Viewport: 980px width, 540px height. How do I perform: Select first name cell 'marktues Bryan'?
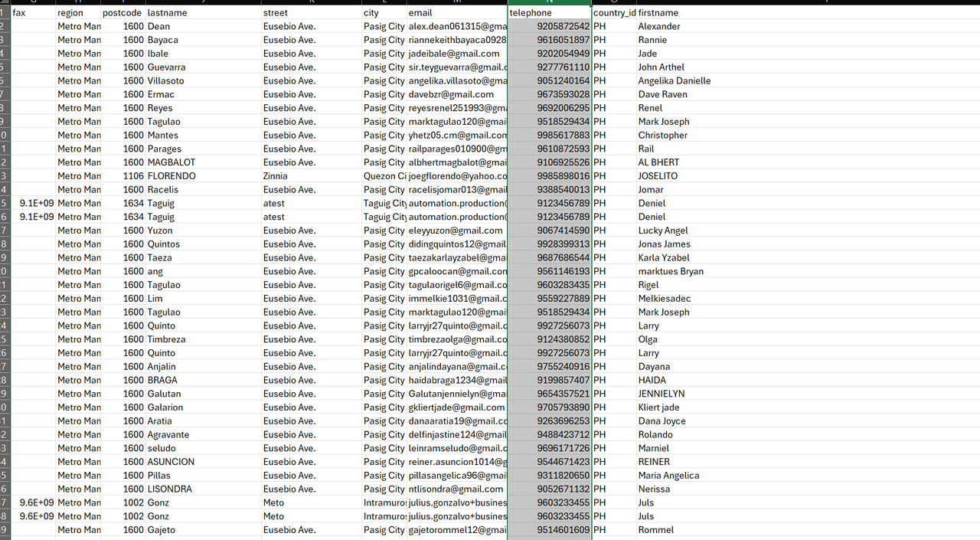point(808,271)
